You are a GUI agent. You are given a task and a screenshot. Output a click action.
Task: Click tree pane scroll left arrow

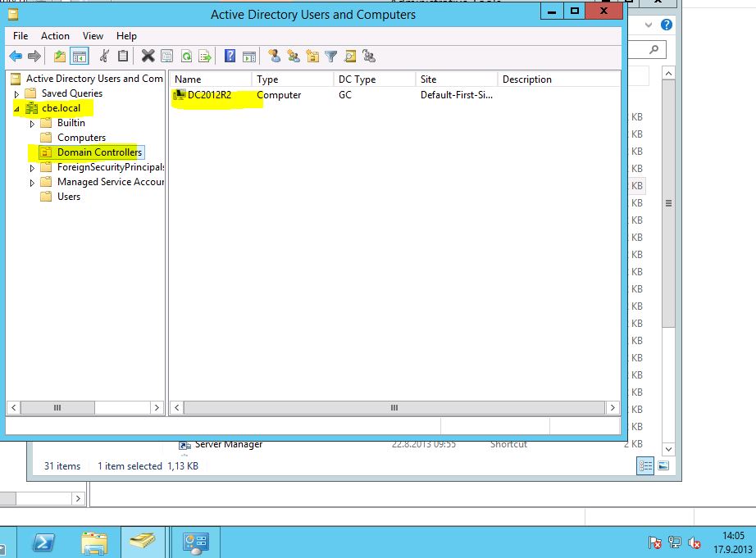(x=13, y=408)
